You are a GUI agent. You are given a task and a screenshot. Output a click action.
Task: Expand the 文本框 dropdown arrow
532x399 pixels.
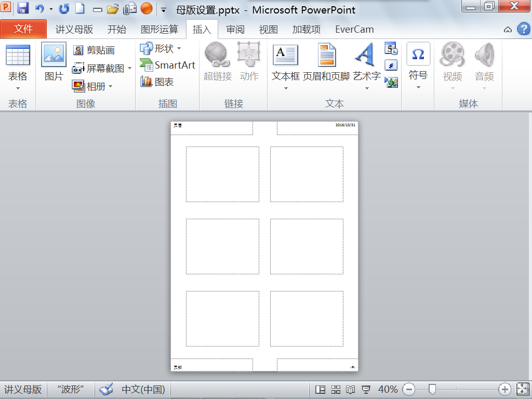(286, 88)
